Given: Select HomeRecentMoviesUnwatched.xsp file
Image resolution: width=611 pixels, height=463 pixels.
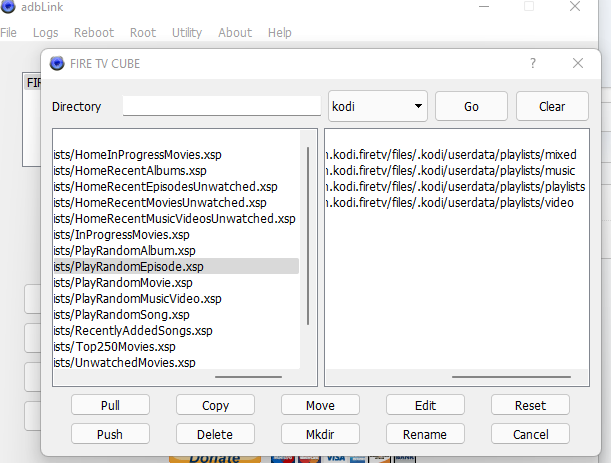Looking at the screenshot, I should point(176,203).
